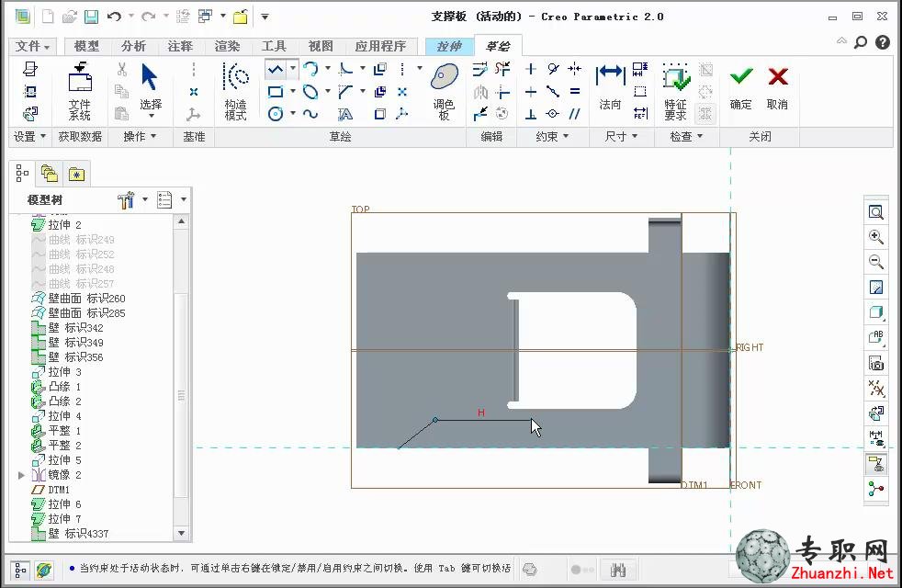Select the Spline sketch tool

[x=310, y=114]
